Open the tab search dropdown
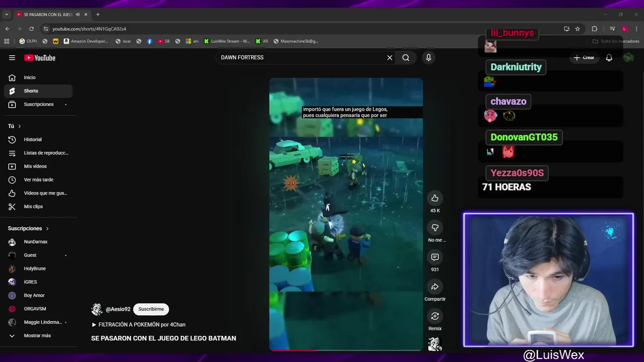The image size is (644, 362). point(7,15)
